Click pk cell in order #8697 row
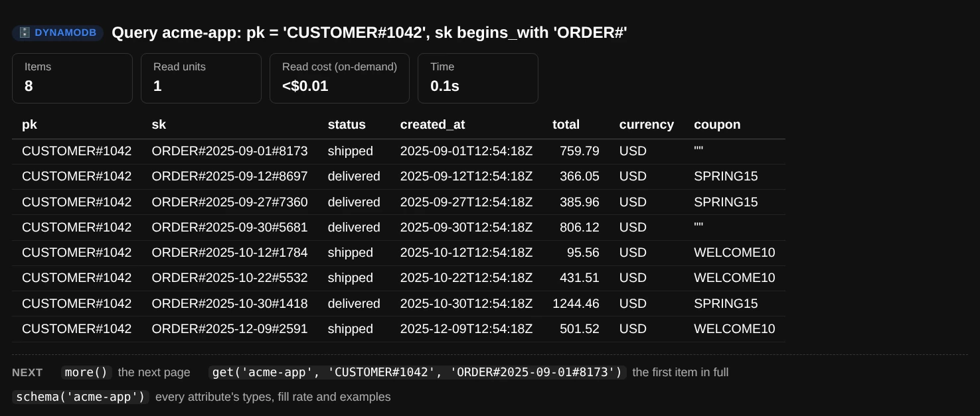980x416 pixels. click(x=76, y=176)
